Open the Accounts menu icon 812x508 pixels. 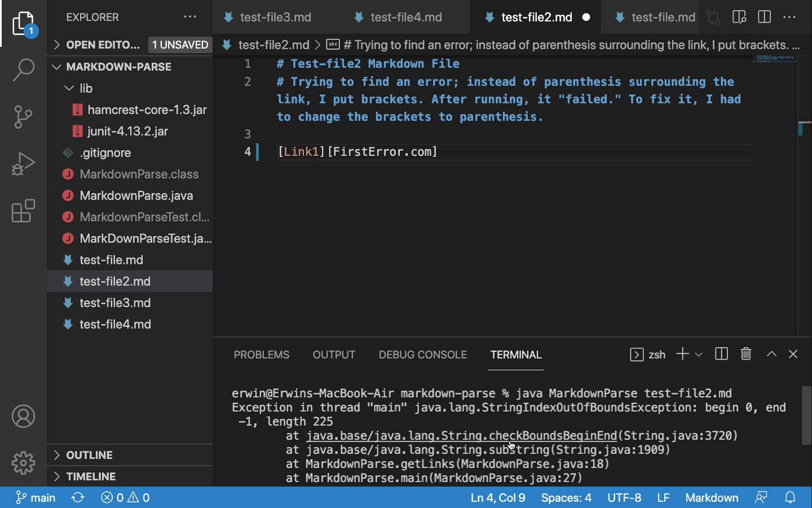click(23, 417)
